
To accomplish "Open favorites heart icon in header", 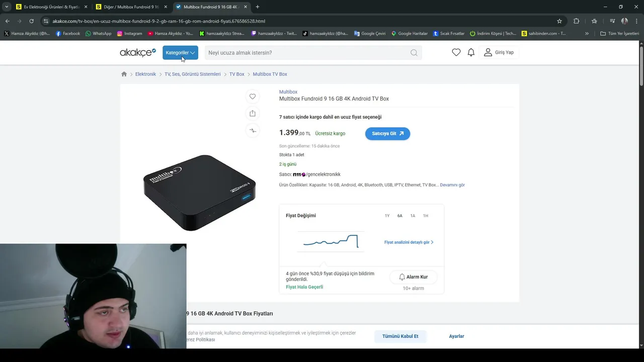I will click(456, 52).
